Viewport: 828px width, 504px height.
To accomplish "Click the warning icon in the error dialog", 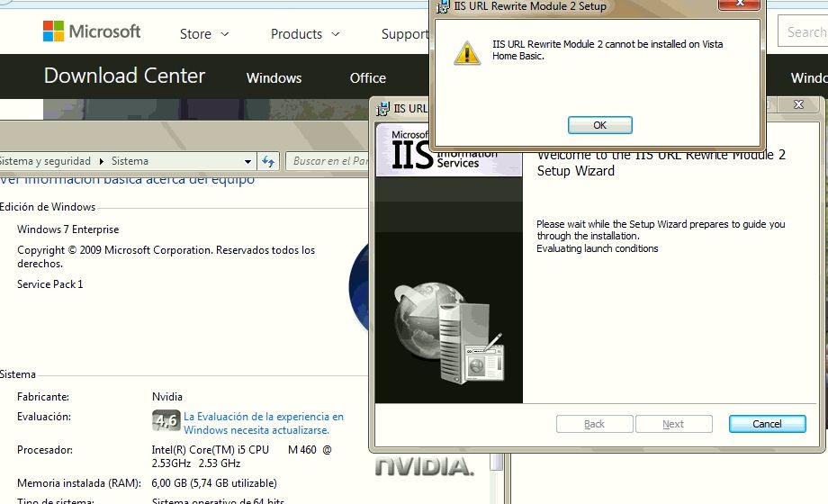I will 467,53.
